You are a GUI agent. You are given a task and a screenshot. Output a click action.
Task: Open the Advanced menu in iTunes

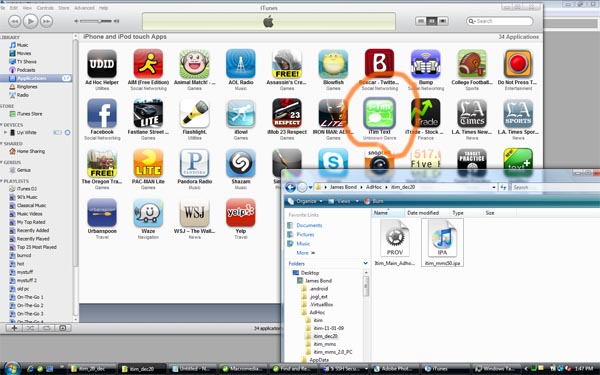tap(84, 8)
